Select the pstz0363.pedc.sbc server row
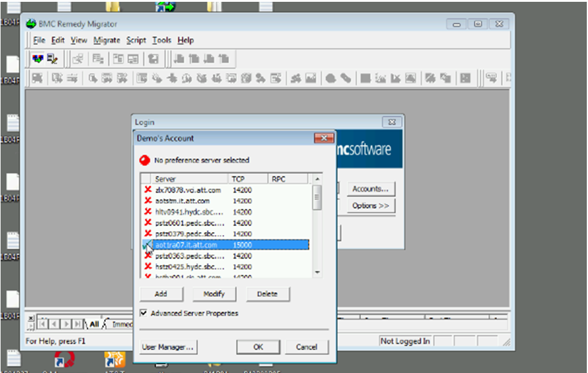 (226, 256)
